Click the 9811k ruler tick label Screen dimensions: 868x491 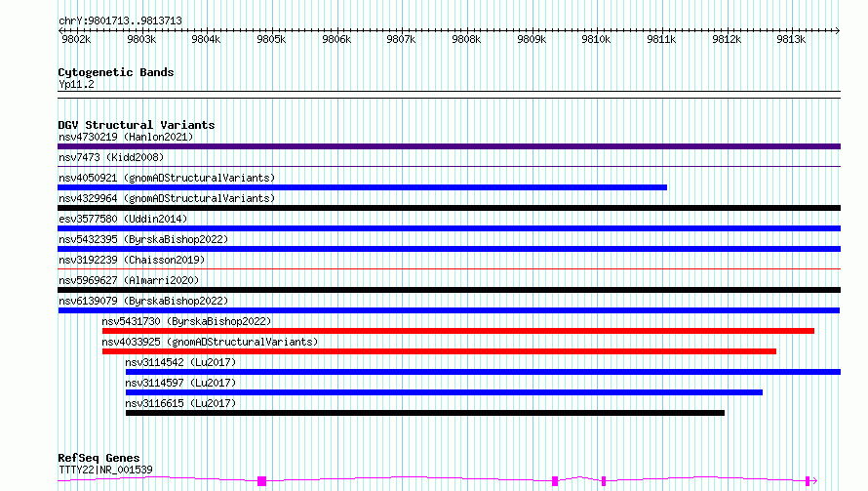coord(661,39)
